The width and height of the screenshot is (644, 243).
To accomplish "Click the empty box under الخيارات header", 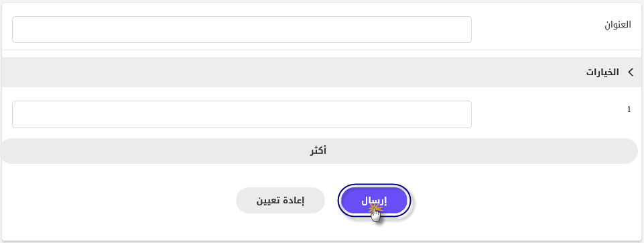I will (242, 114).
